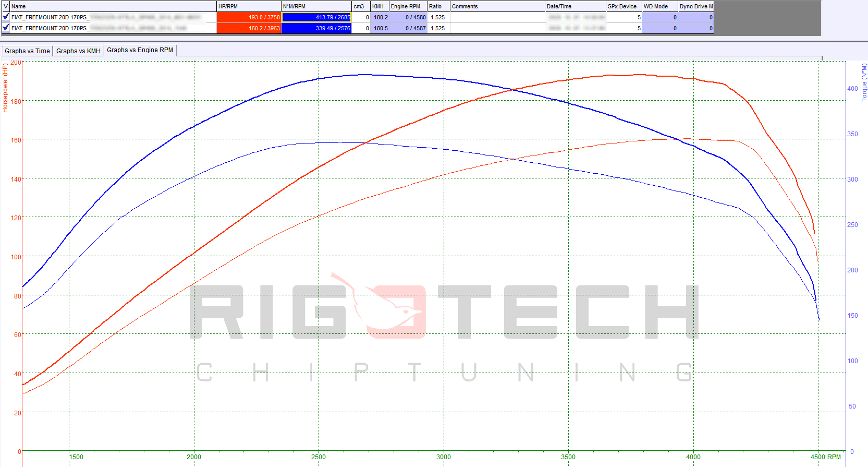Viewport: 868px width, 467px height.
Task: Click the cm3 value 0 in the first row
Action: [x=361, y=17]
